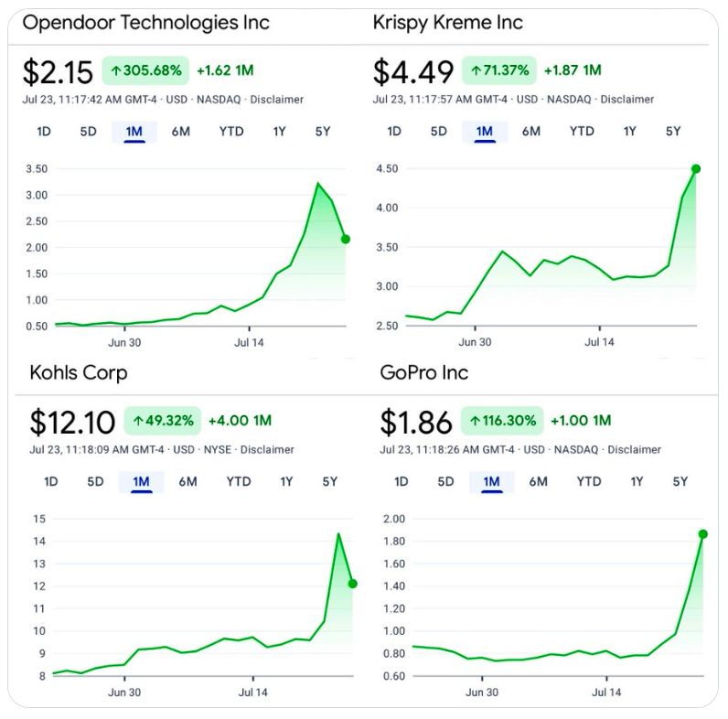The width and height of the screenshot is (728, 719).
Task: Click the Opendoor 305.68% gain badge
Action: tap(145, 70)
